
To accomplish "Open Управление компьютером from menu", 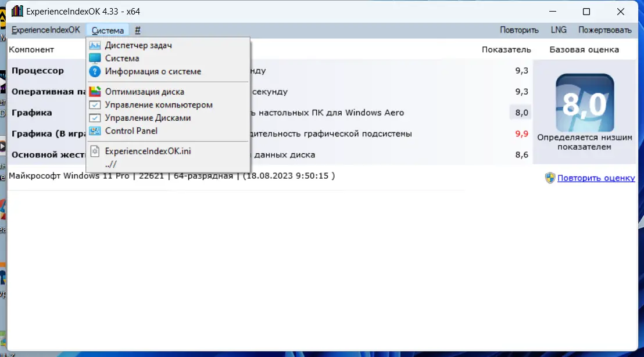I will (x=169, y=104).
